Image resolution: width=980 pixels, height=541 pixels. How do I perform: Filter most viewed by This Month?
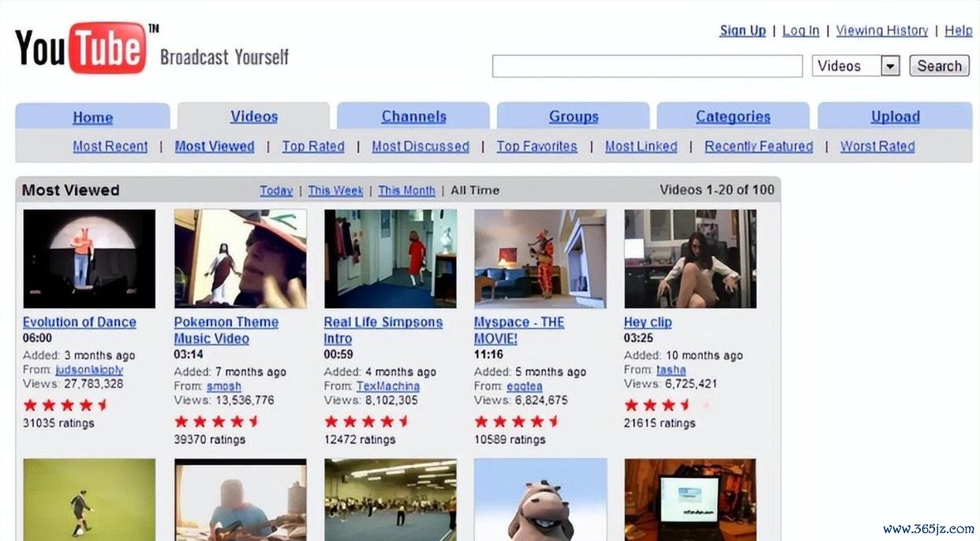coord(406,190)
